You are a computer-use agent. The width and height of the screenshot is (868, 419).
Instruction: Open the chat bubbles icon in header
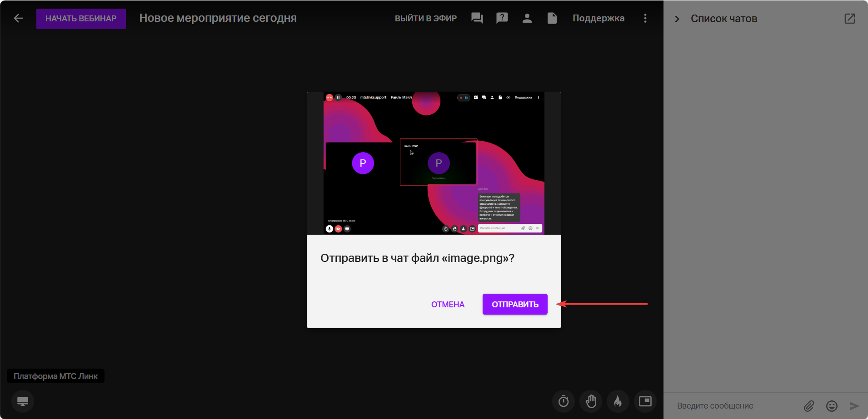477,18
